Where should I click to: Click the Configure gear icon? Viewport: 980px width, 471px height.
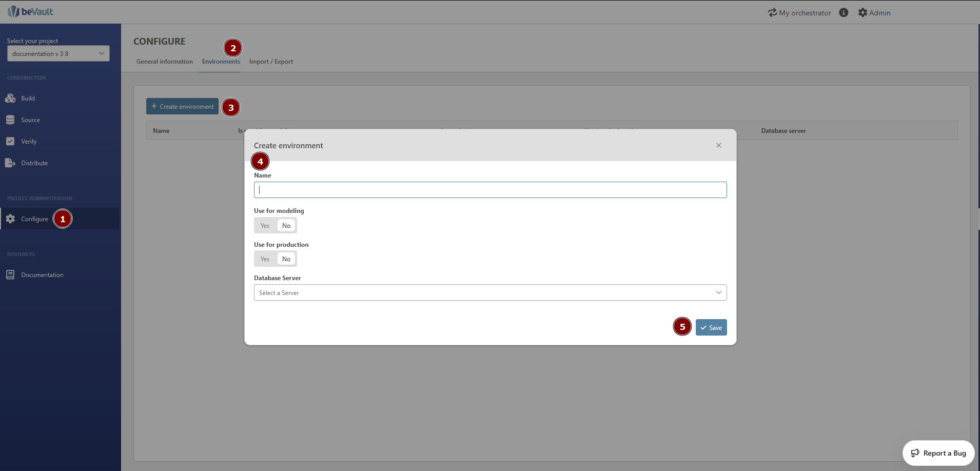(10, 219)
